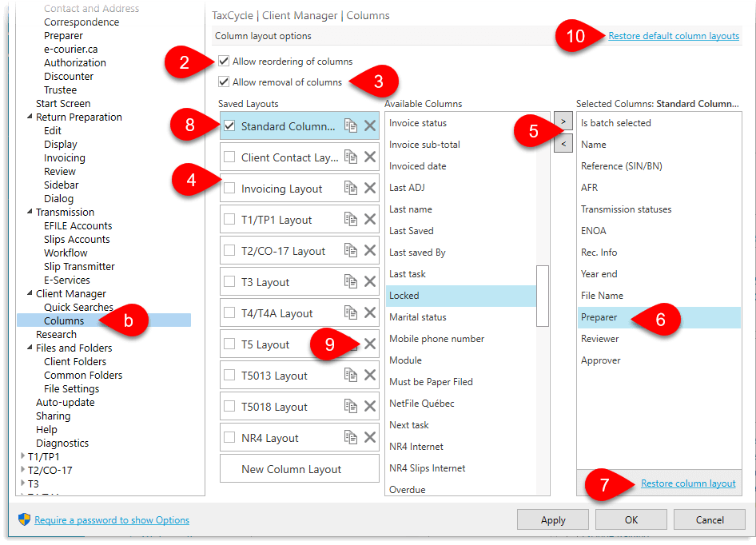The width and height of the screenshot is (756, 545).
Task: Click the Cancel button
Action: [709, 519]
